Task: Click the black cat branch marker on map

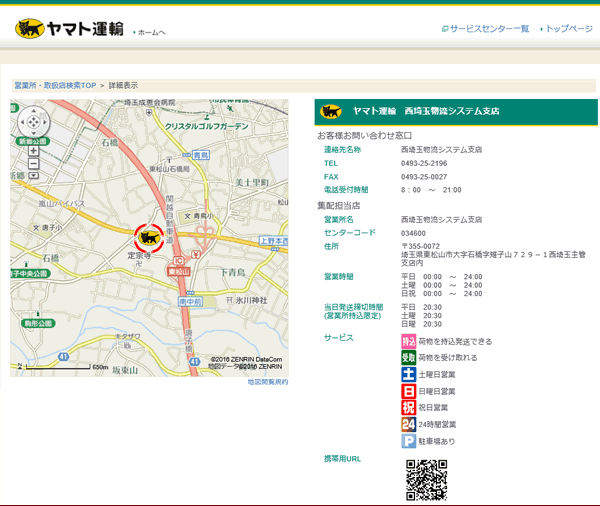Action: tap(149, 237)
